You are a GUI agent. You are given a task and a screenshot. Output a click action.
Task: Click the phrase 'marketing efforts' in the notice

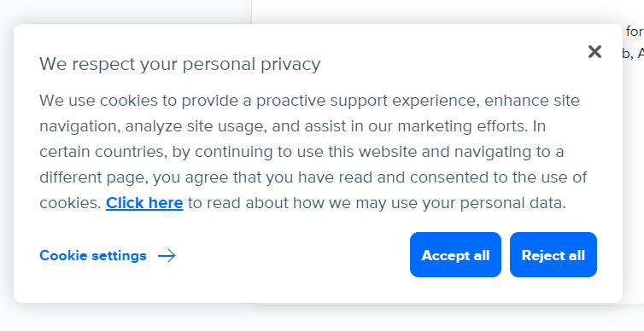click(x=462, y=126)
